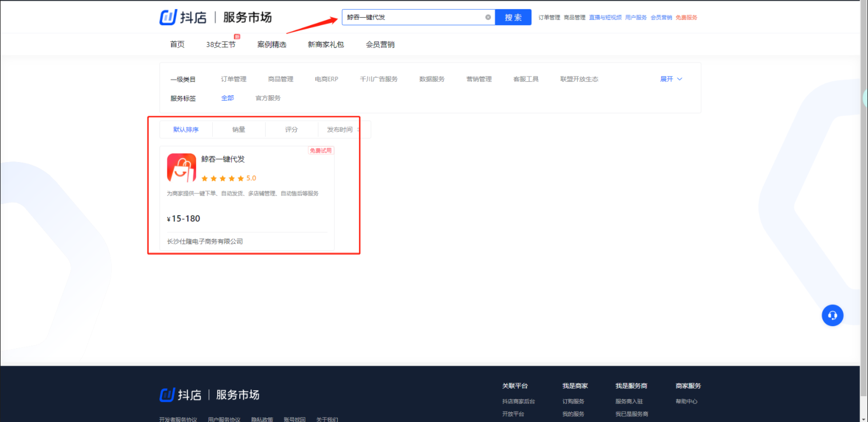Viewport: 868px width, 422px height.
Task: Expand categories with 展开 chevron
Action: (671, 79)
